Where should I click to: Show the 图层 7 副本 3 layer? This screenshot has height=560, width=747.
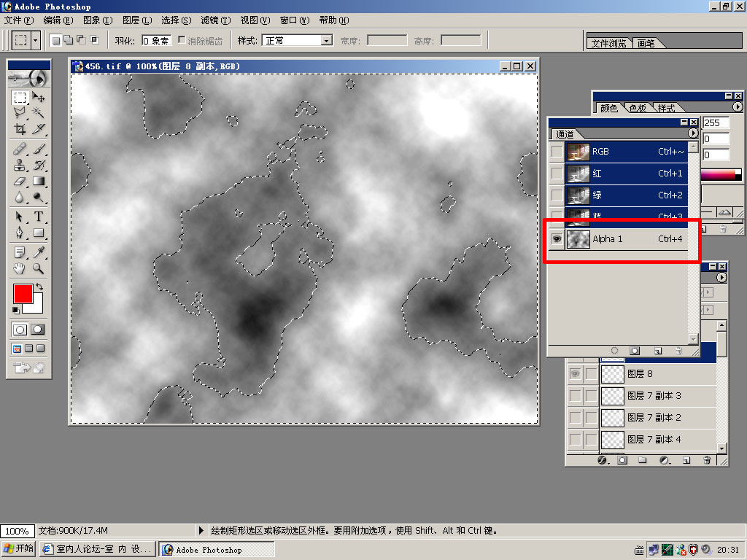(576, 396)
